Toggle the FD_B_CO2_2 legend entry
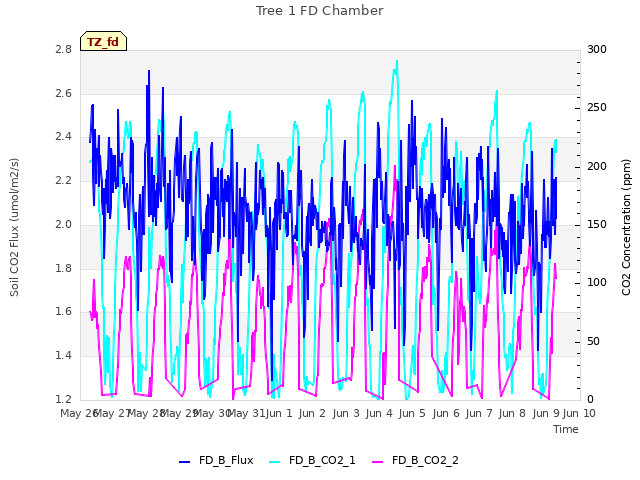This screenshot has height=480, width=640. click(x=416, y=460)
